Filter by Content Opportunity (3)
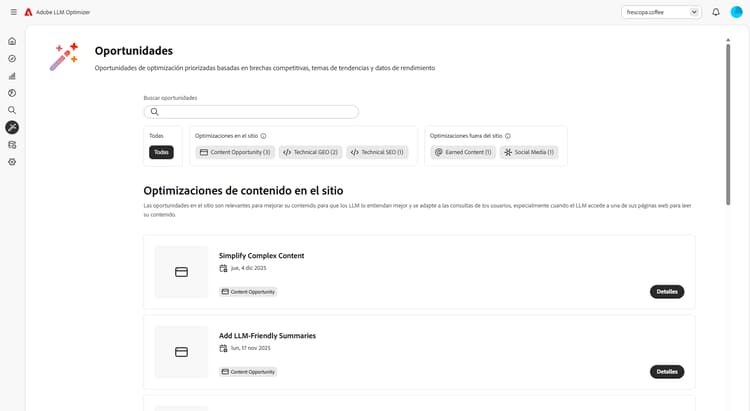Image resolution: width=750 pixels, height=411 pixels. 235,152
